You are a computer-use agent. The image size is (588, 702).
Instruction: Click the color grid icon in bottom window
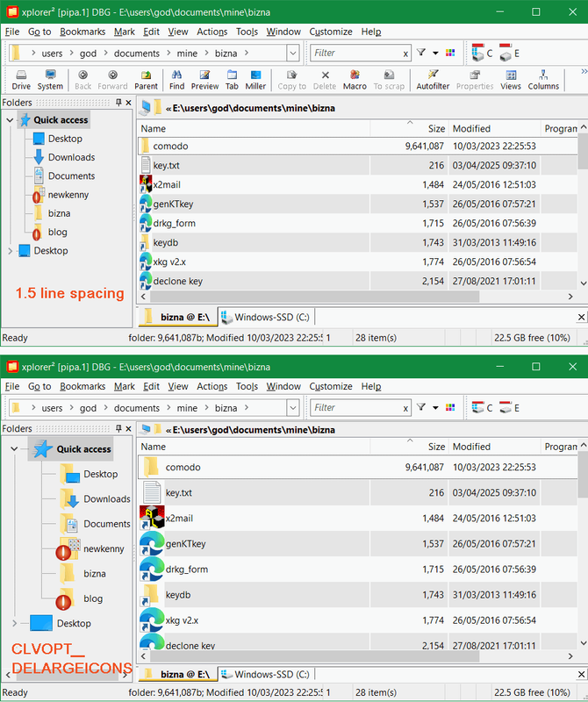450,407
